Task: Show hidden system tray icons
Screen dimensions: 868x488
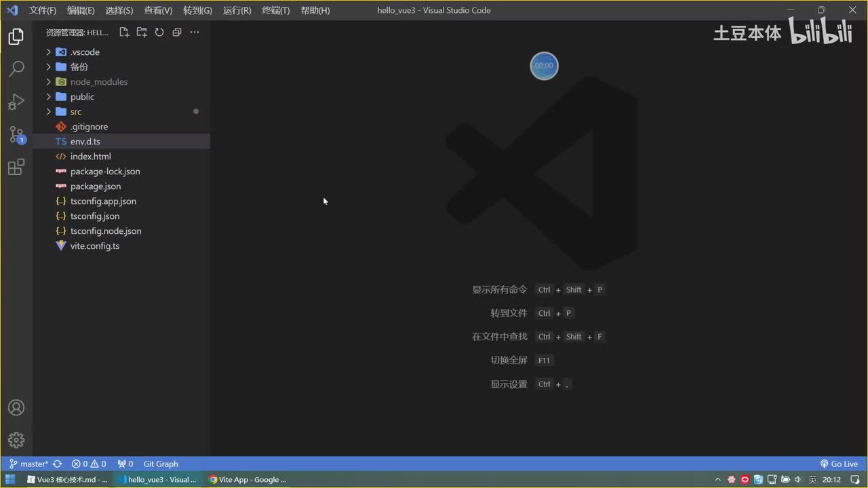Action: [718, 480]
